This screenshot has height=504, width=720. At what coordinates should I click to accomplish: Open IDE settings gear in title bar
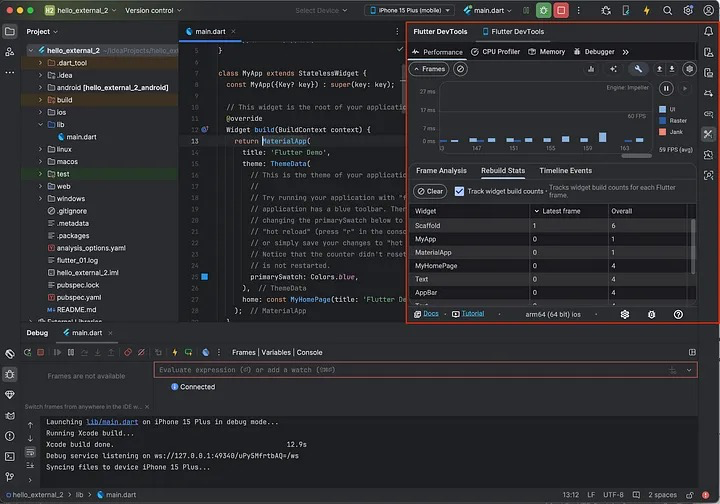(x=688, y=10)
